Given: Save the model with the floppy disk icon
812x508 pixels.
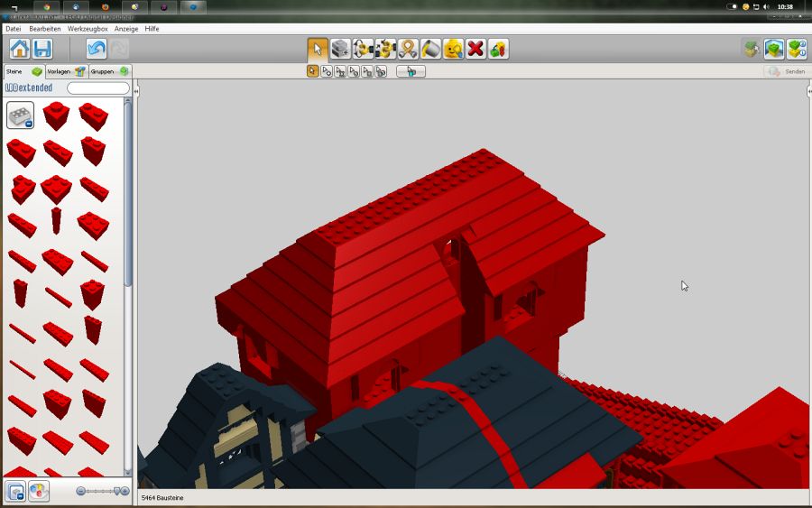Looking at the screenshot, I should point(42,49).
